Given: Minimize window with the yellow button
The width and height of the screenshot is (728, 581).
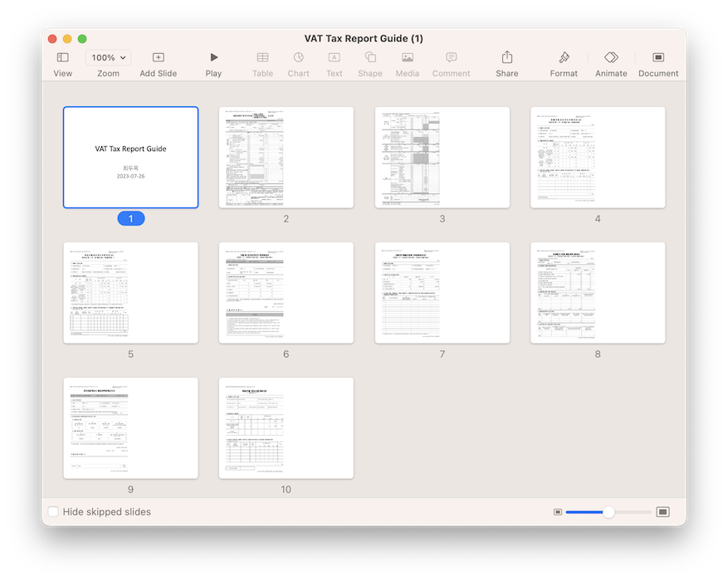Looking at the screenshot, I should click(x=67, y=39).
